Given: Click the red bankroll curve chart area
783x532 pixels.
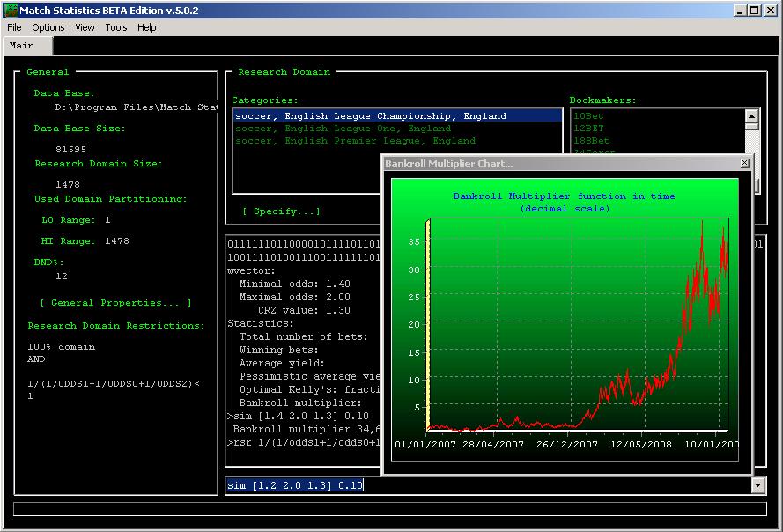Looking at the screenshot, I should click(579, 324).
